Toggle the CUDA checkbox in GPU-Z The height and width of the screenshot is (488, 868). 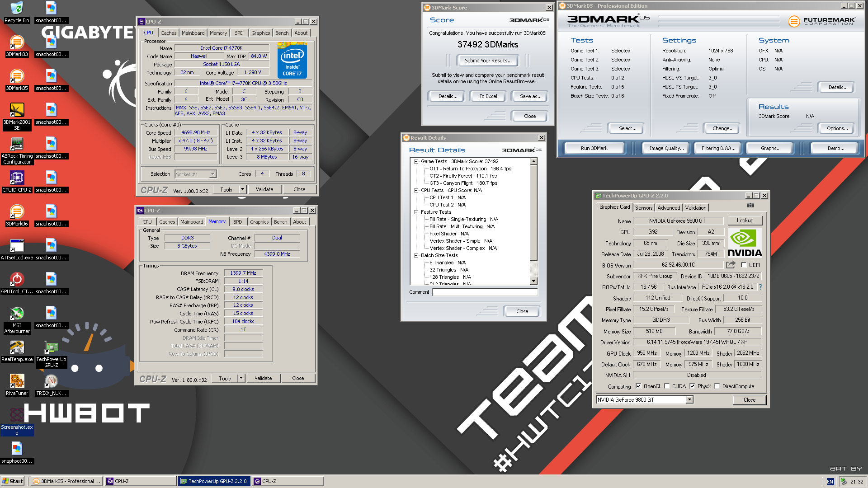click(x=667, y=386)
